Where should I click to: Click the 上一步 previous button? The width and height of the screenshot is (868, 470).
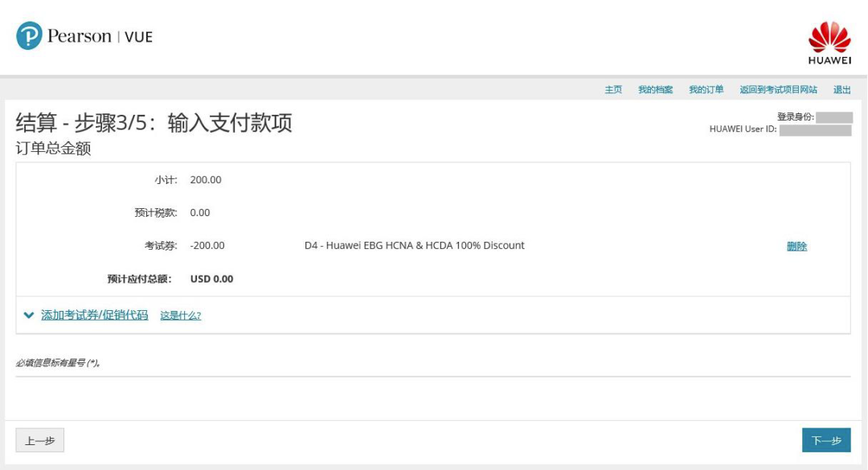pos(40,440)
